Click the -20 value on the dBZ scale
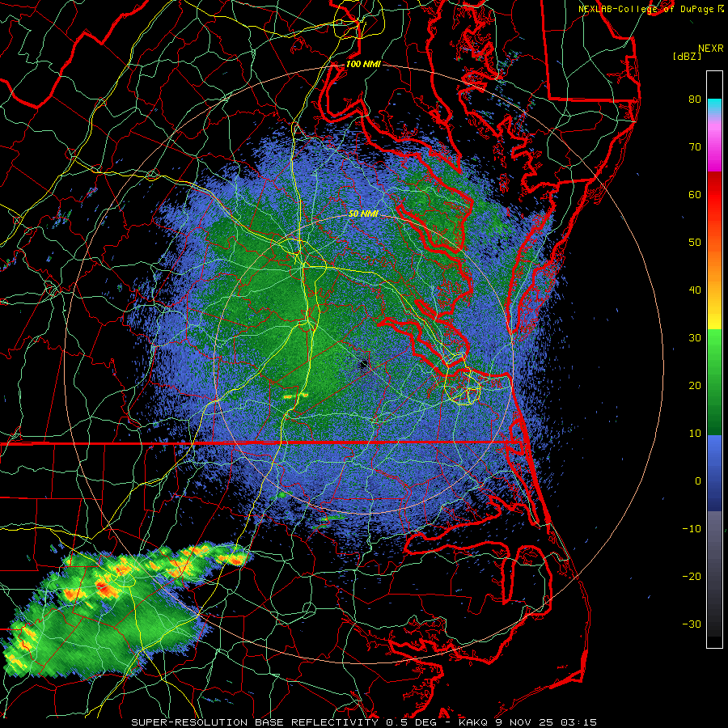Viewport: 728px width, 728px height. tap(692, 577)
